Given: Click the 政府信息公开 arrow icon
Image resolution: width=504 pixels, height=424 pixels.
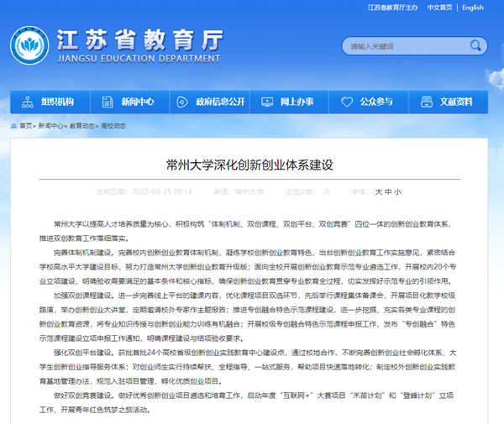Looking at the screenshot, I should [184, 102].
